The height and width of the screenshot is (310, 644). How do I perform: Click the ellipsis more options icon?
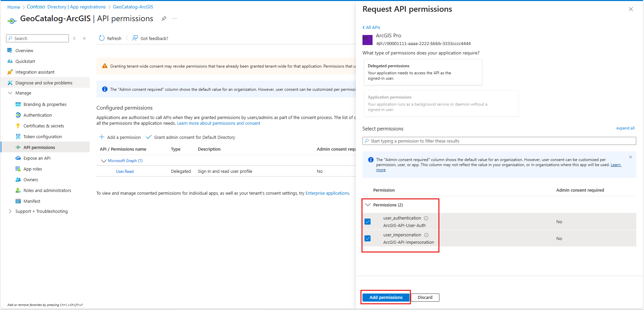pos(175,18)
